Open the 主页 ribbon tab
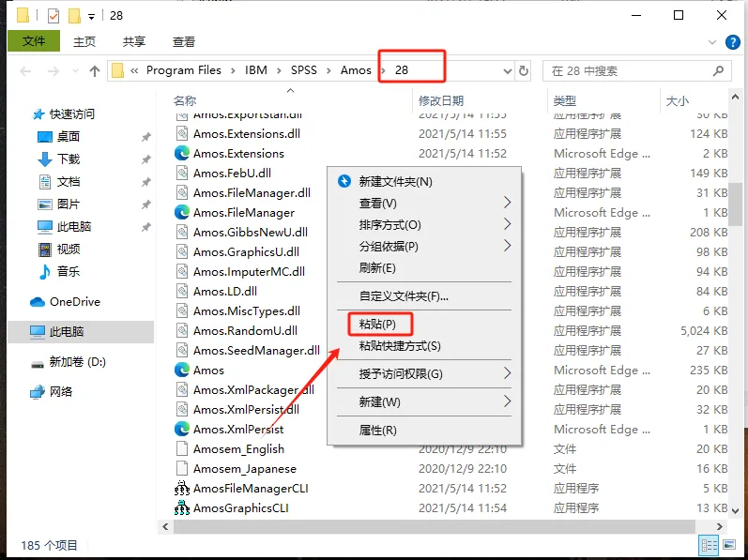 coord(84,41)
